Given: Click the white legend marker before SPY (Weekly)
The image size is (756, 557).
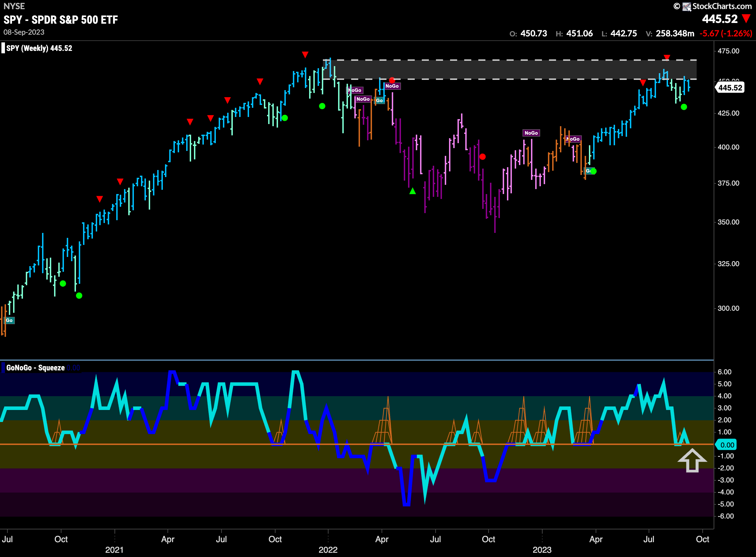Looking at the screenshot, I should pos(3,48).
